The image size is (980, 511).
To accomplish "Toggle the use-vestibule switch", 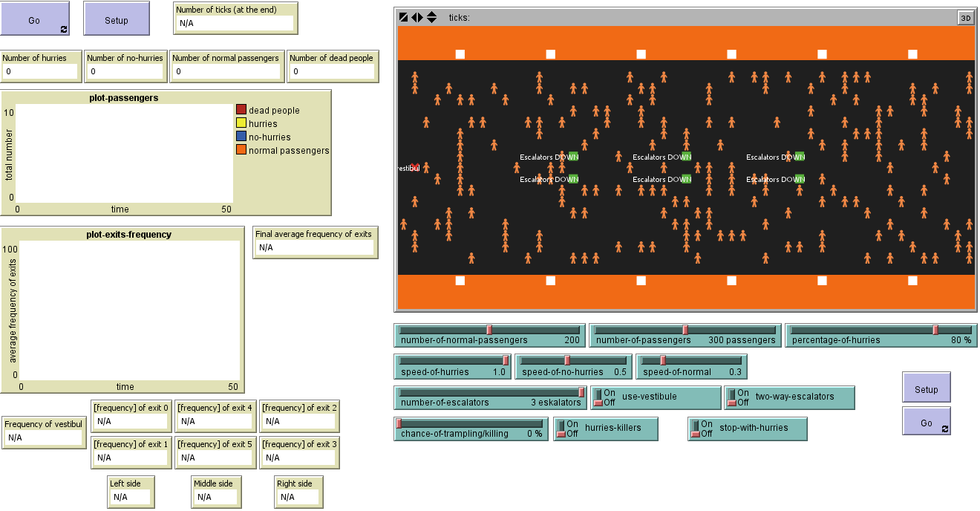I will 597,397.
